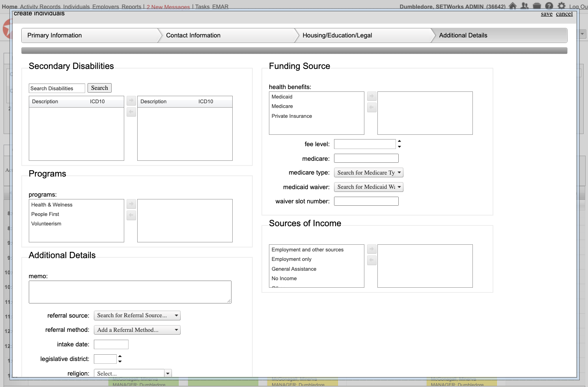Viewport: 588px width, 387px height.
Task: Click the intake date field
Action: (x=111, y=344)
